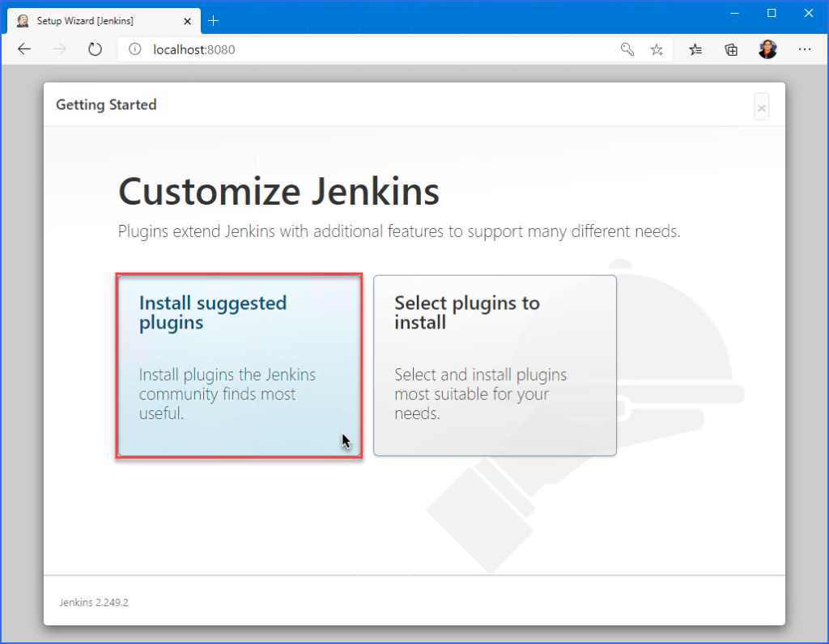Click the user profile avatar

tap(767, 49)
